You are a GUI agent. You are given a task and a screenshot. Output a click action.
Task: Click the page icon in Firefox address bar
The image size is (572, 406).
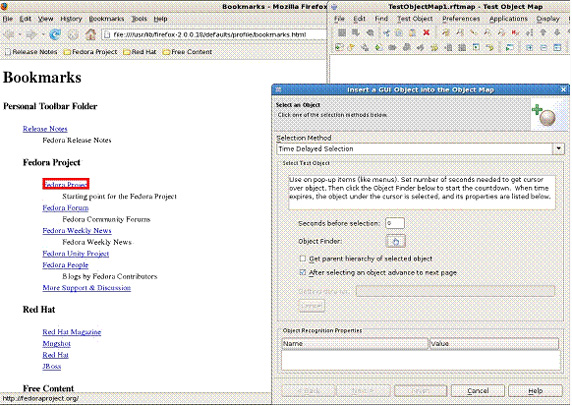[107, 35]
